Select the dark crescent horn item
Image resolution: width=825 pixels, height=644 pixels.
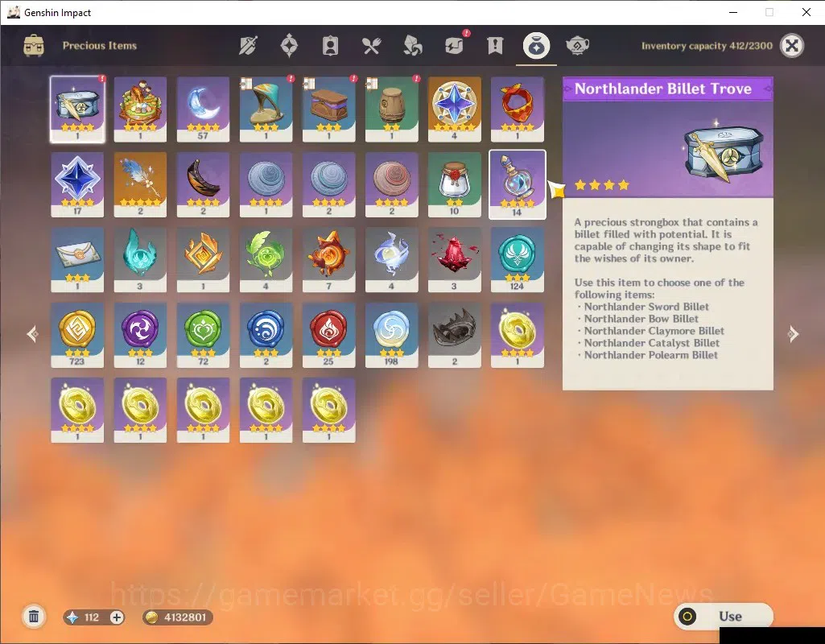203,184
